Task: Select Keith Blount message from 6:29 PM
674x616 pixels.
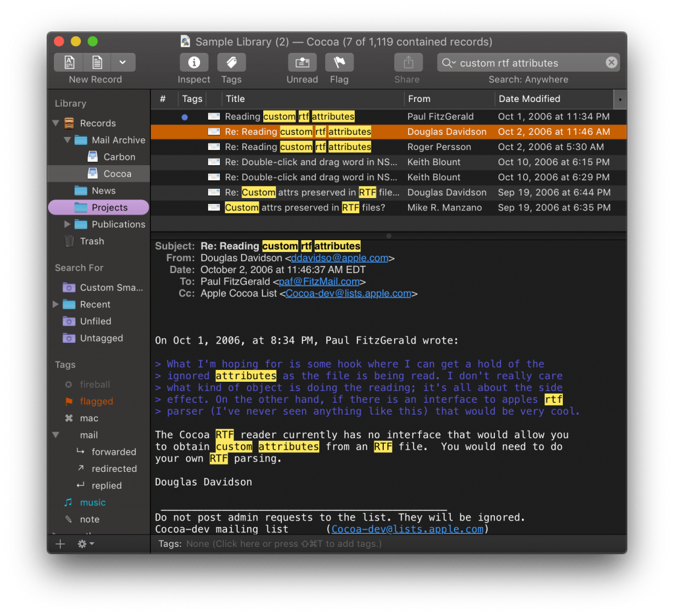Action: 388,177
